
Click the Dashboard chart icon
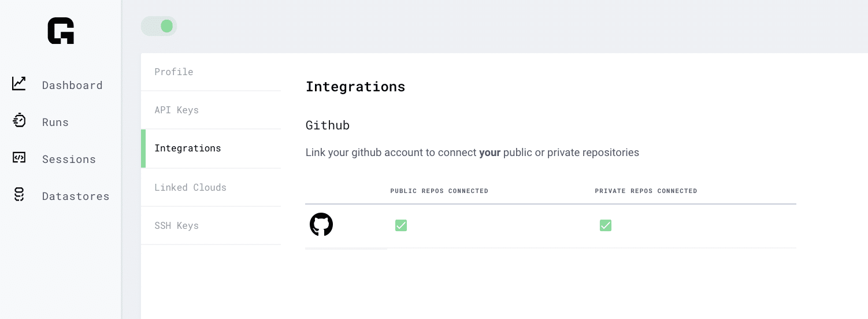(19, 84)
